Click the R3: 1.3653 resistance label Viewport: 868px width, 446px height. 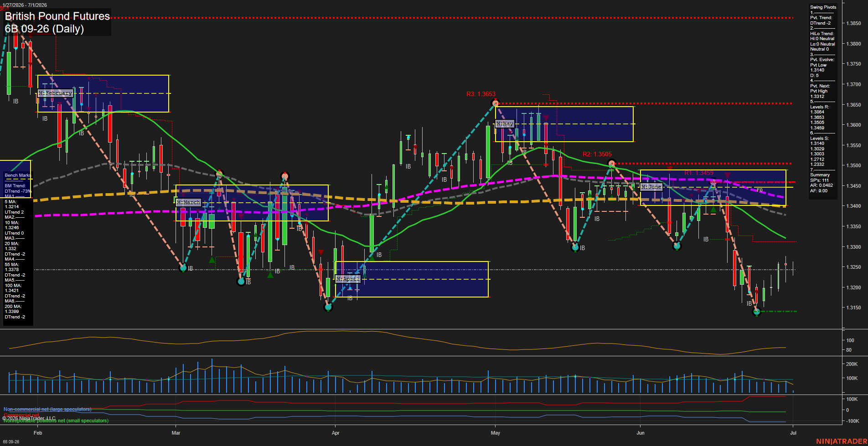coord(480,94)
